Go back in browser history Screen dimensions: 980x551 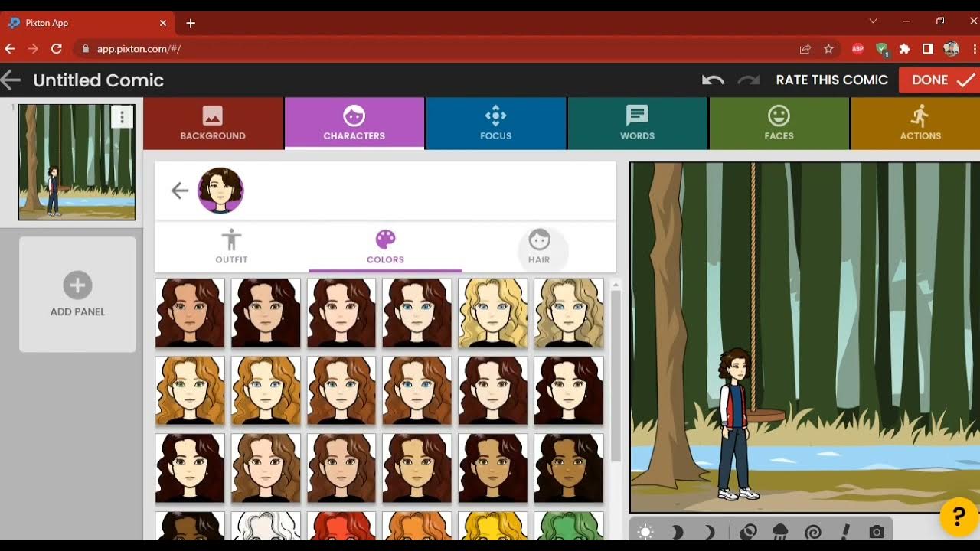[10, 48]
